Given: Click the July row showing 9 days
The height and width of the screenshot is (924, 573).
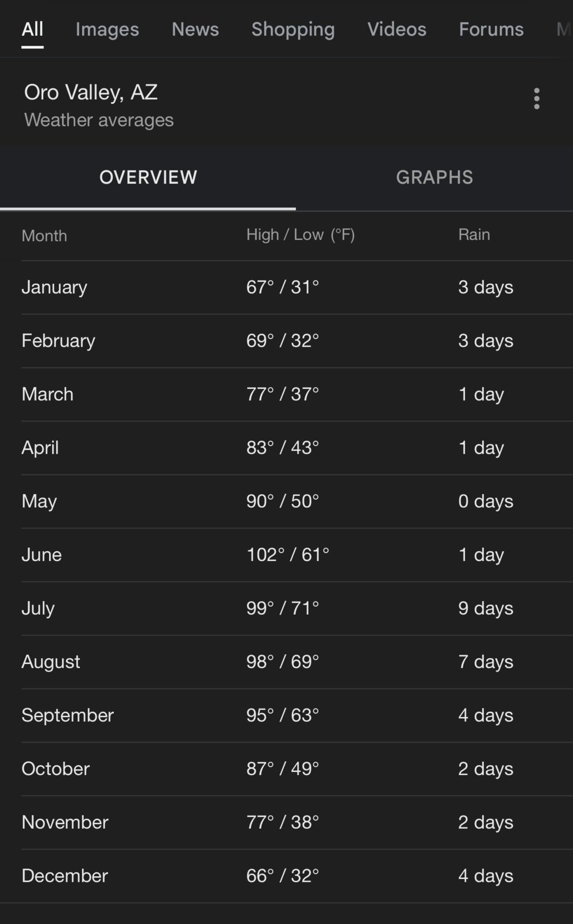Looking at the screenshot, I should (x=297, y=608).
